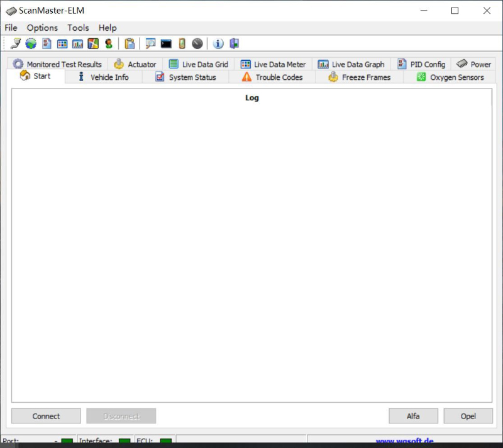Click the blue info toolbar icon
Viewport: 503px width, 448px height.
(218, 43)
